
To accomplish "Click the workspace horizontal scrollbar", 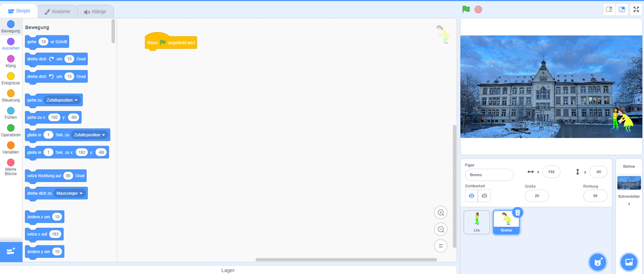I will (346, 260).
